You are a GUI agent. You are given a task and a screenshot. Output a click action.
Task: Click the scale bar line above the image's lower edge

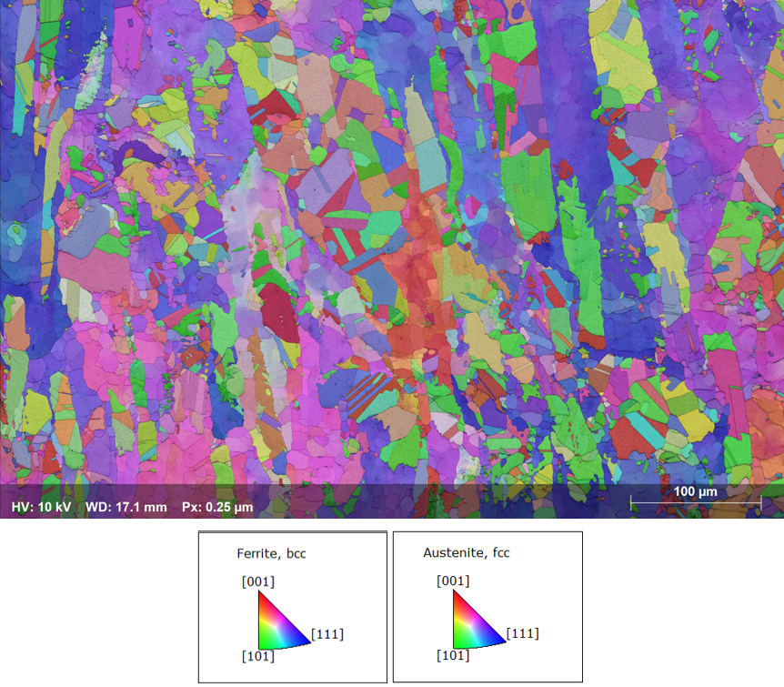(696, 502)
